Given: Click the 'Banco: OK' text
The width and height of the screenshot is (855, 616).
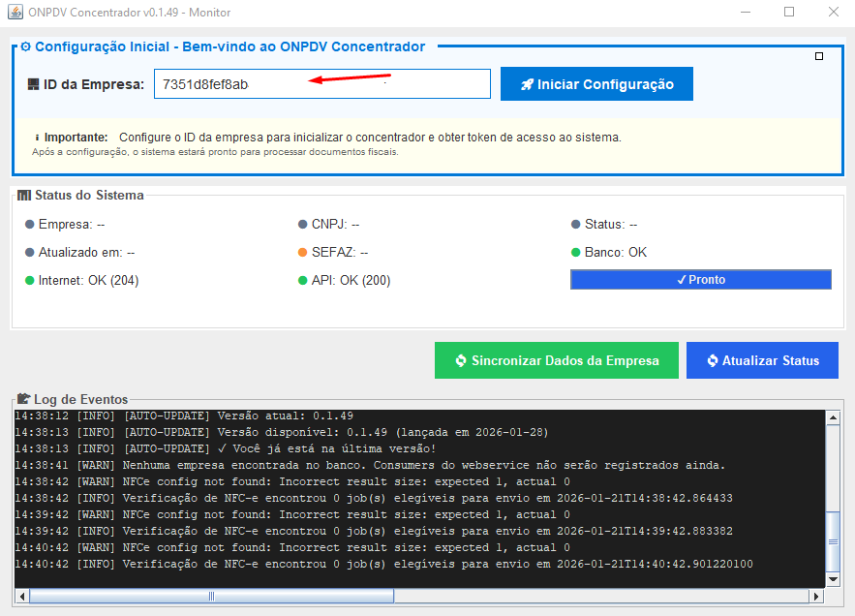Looking at the screenshot, I should point(616,252).
